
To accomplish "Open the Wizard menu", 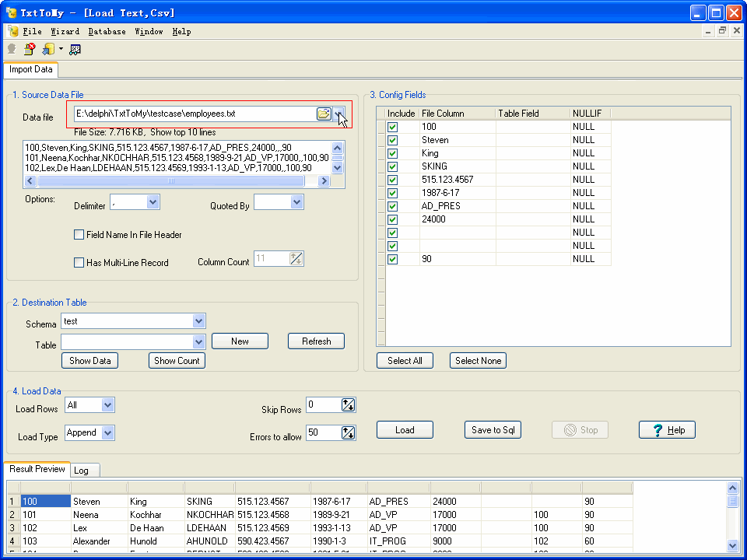I will point(65,31).
